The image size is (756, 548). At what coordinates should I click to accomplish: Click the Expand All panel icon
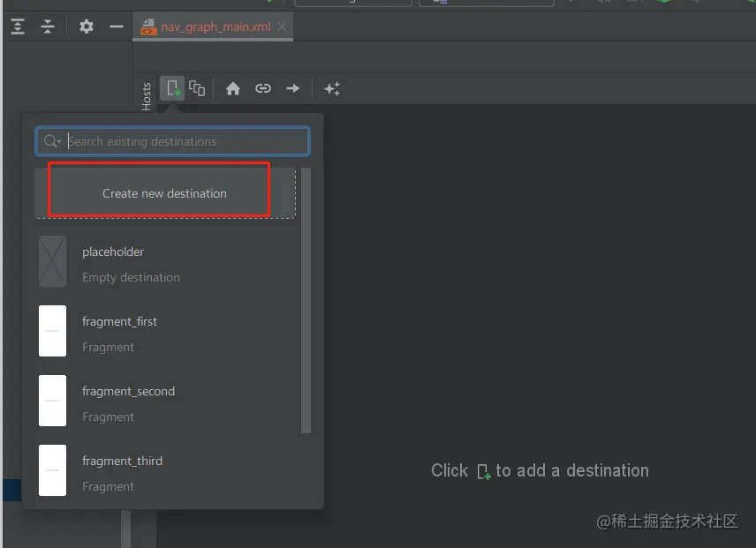click(18, 26)
